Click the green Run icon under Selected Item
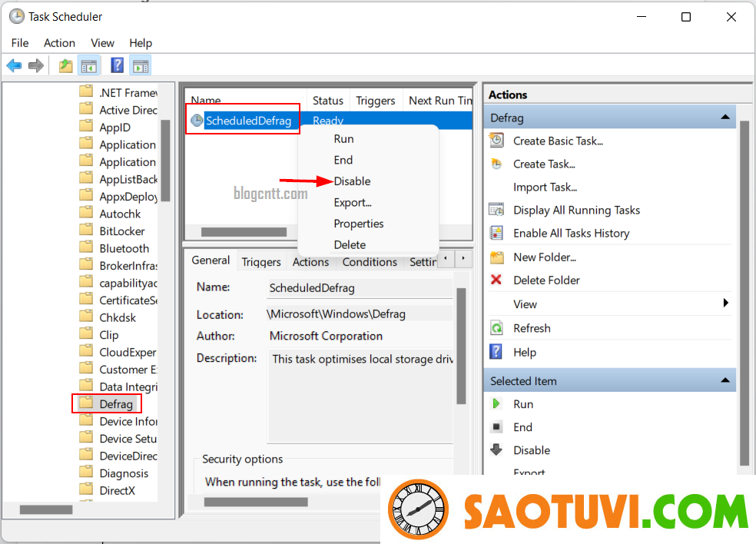Screen dimensions: 756x544 coord(497,404)
